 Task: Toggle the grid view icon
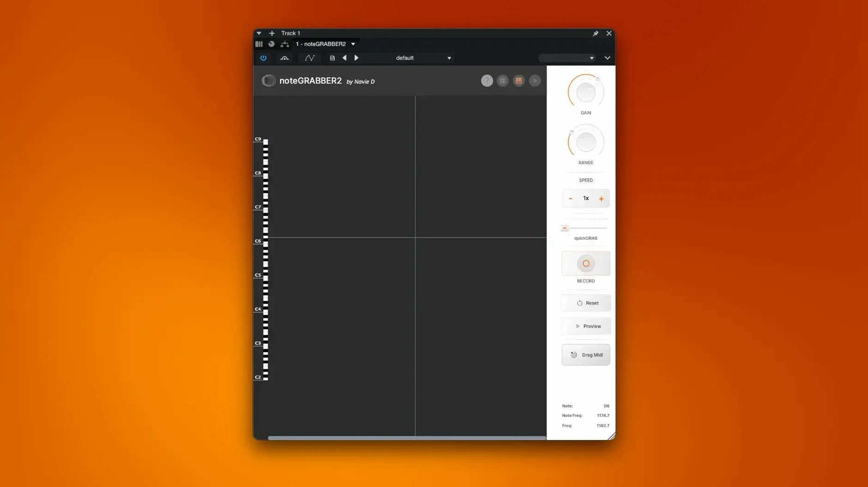503,81
